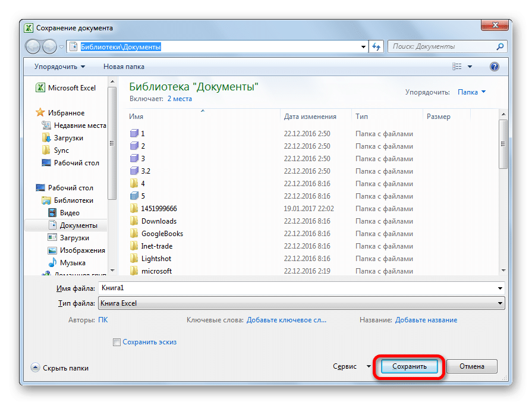Open the Сервис menu
This screenshot has height=405, width=532.
point(352,367)
